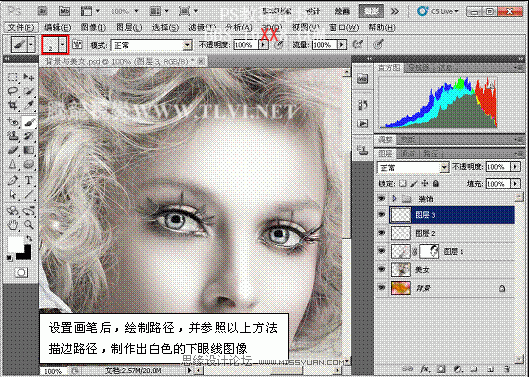Viewport: 529px width, 377px height.
Task: Open the 图层(L) menu
Action: [x=129, y=27]
